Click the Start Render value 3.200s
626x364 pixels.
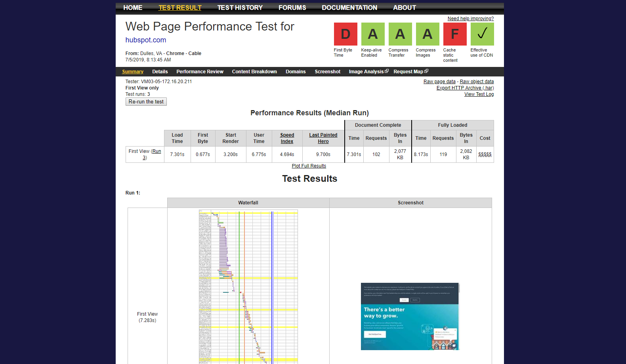(x=231, y=154)
